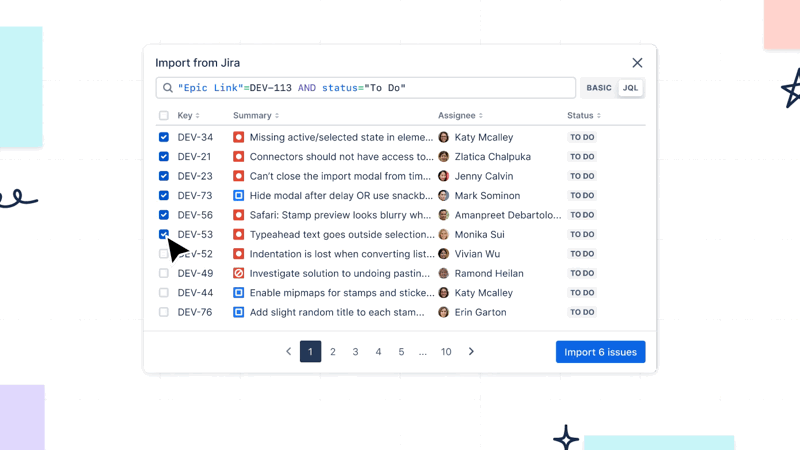This screenshot has width=800, height=450.
Task: Click Mark Sominon's avatar
Action: coord(443,195)
